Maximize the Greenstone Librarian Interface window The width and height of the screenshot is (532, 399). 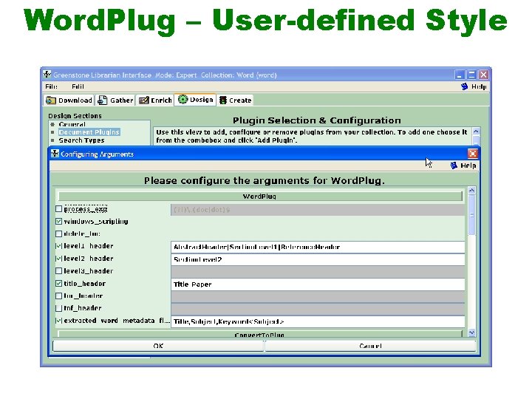(x=471, y=75)
